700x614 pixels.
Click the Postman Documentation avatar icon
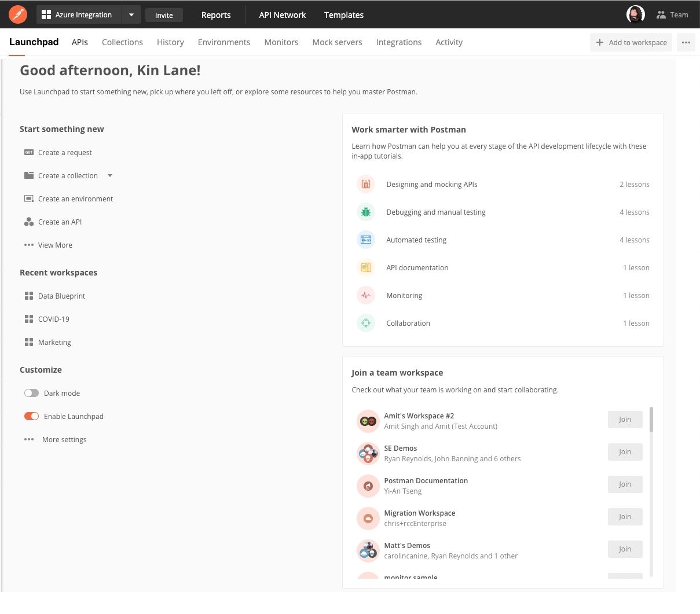(x=368, y=486)
